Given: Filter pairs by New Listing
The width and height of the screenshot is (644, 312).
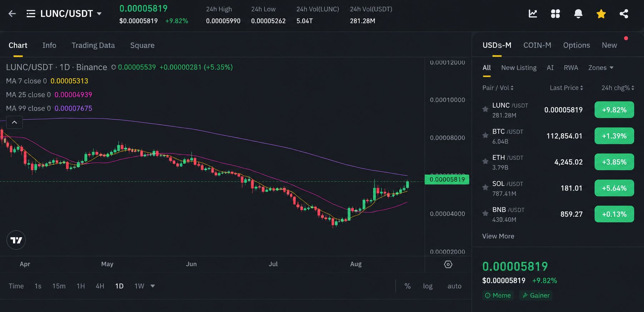Looking at the screenshot, I should tap(519, 68).
